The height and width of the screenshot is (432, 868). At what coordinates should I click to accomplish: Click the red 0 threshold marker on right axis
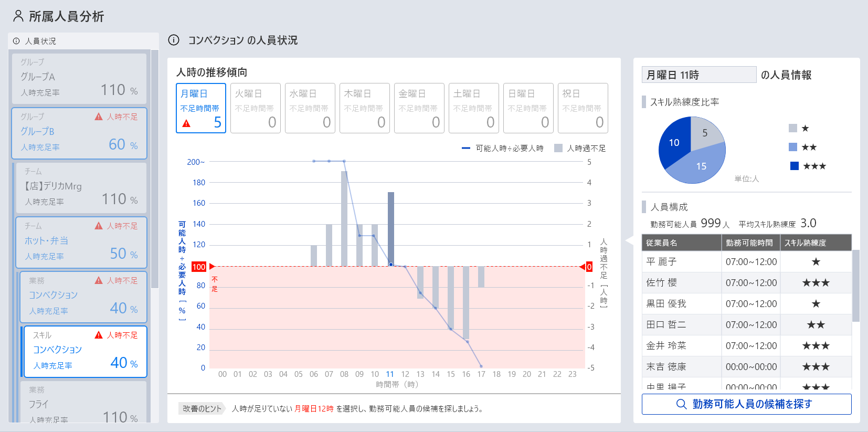pyautogui.click(x=589, y=267)
